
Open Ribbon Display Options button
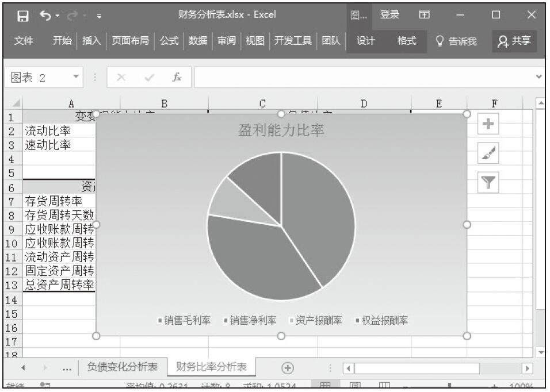[x=423, y=14]
